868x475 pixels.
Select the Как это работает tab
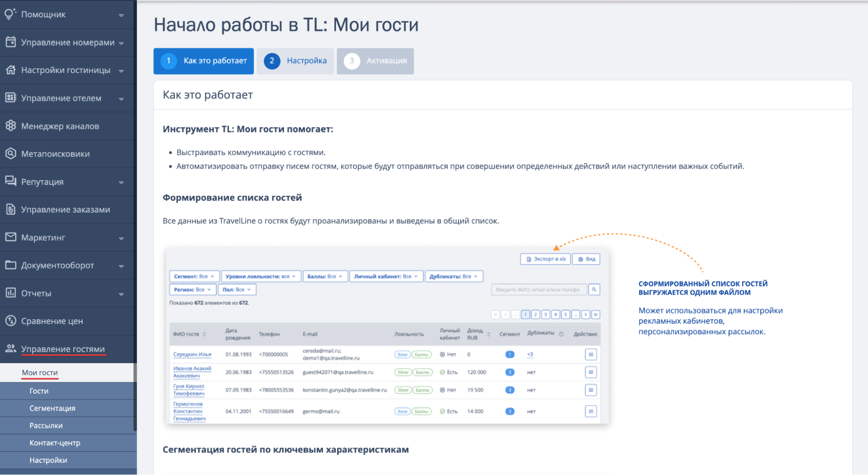tap(204, 61)
